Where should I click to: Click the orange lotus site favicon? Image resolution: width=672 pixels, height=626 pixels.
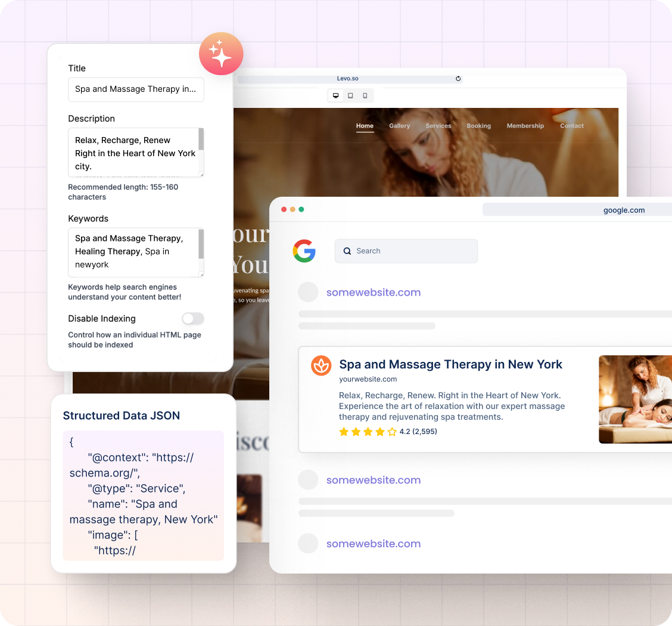[321, 365]
